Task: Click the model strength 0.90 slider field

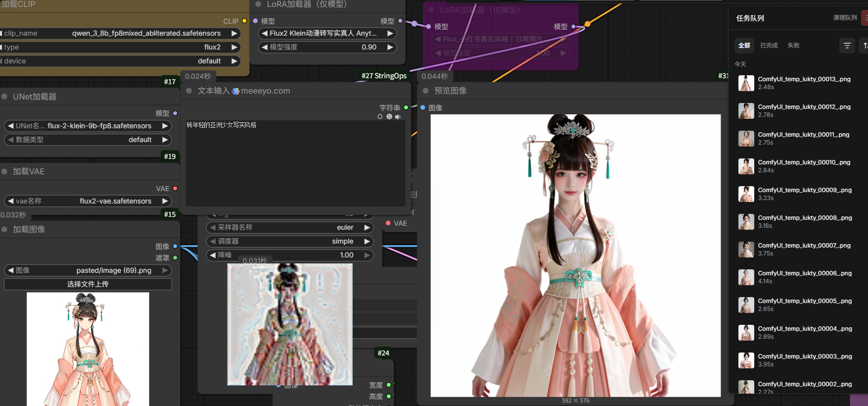Action: click(327, 47)
